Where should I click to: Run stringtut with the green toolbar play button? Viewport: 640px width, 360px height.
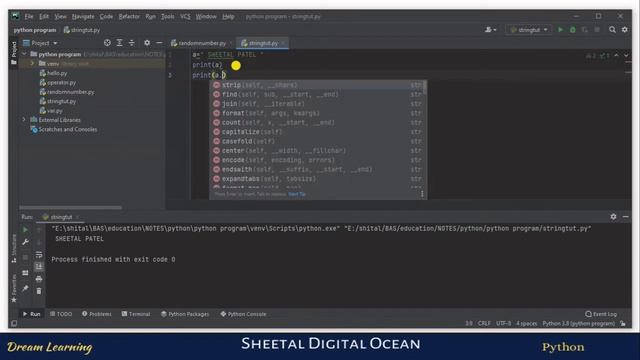[560, 30]
